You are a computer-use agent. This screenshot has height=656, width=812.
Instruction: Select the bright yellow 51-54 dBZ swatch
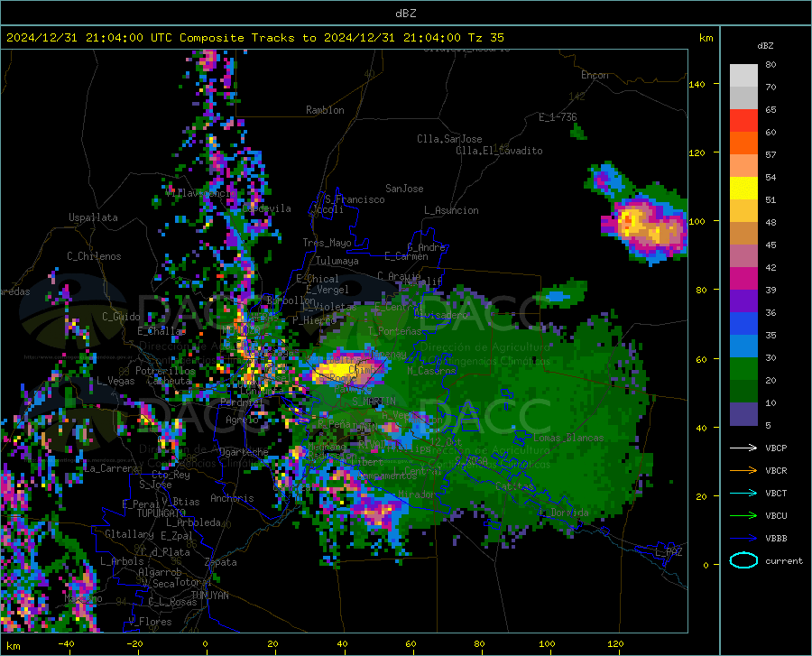tap(743, 189)
